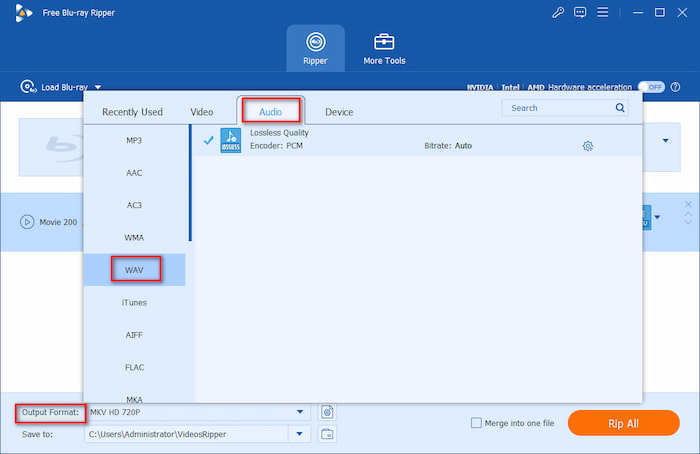The height and width of the screenshot is (454, 700).
Task: Click the app logo icon
Action: [23, 12]
